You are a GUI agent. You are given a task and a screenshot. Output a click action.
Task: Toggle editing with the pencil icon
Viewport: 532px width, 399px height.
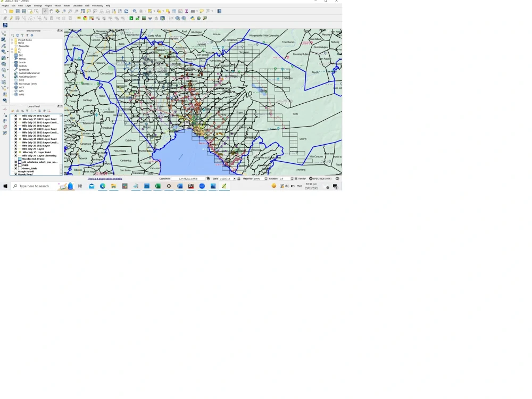click(x=11, y=18)
